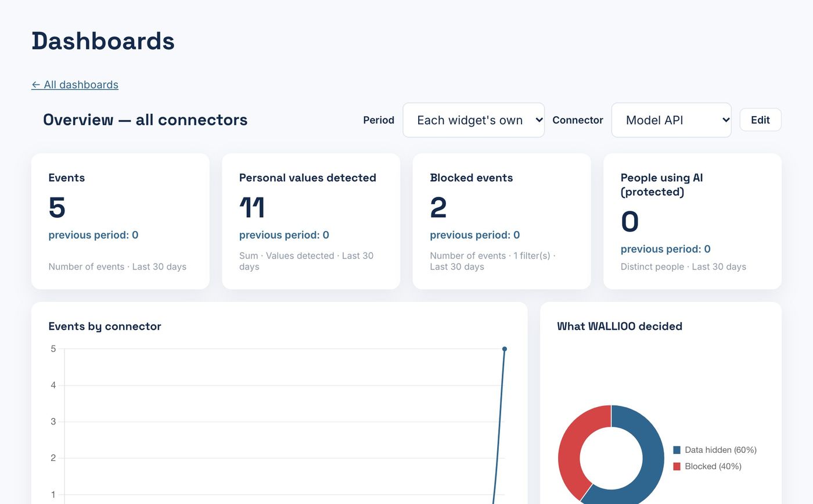Click previous period text under Blocked events

click(475, 235)
